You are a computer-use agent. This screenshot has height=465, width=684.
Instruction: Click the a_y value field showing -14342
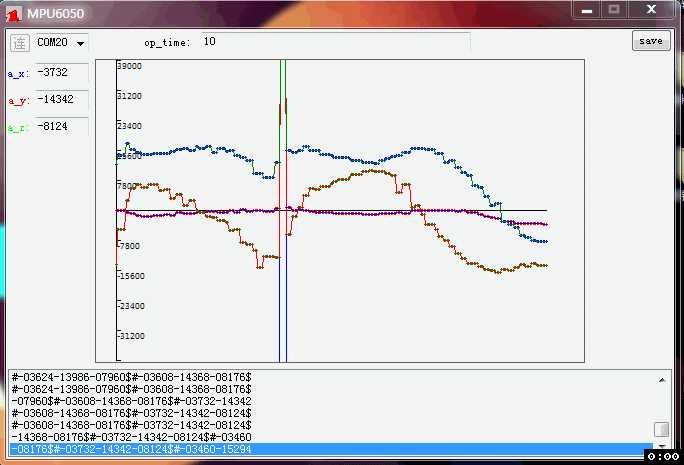(x=62, y=99)
